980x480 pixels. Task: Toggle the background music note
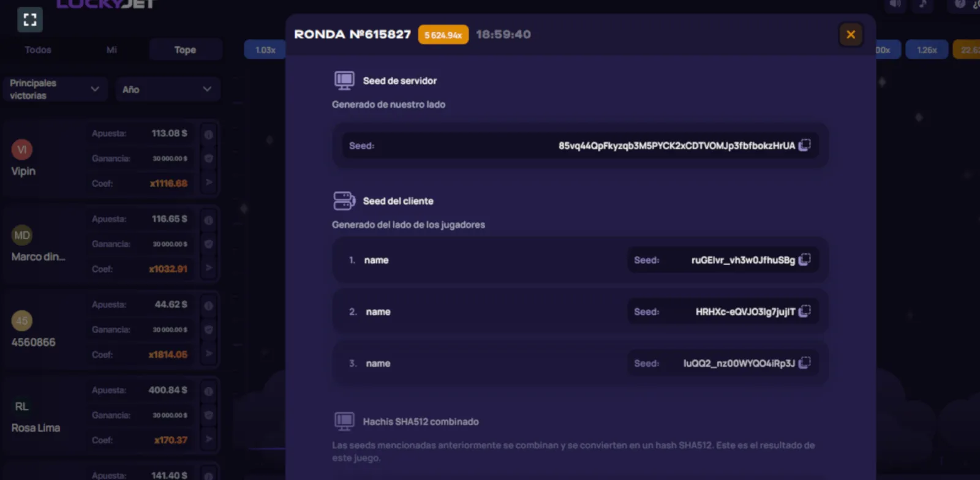(922, 5)
